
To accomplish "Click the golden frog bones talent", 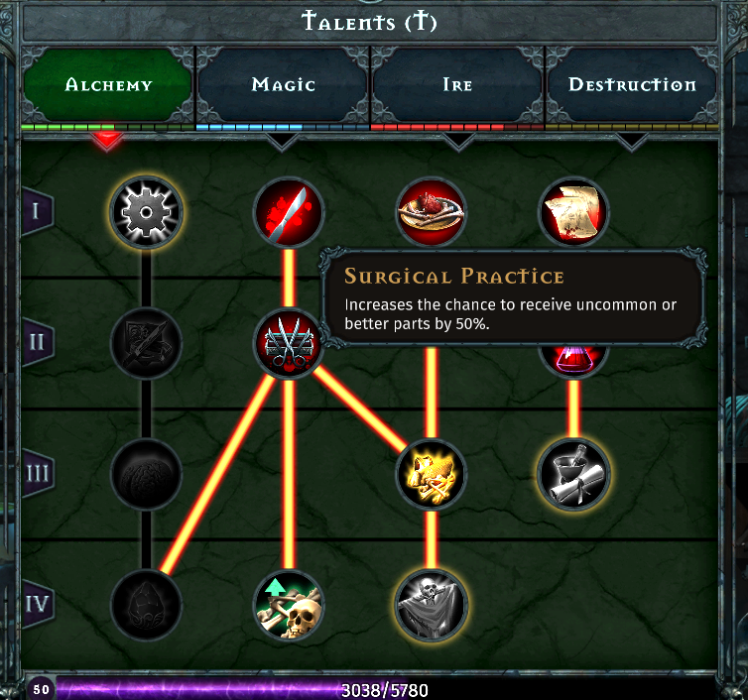I will click(432, 475).
